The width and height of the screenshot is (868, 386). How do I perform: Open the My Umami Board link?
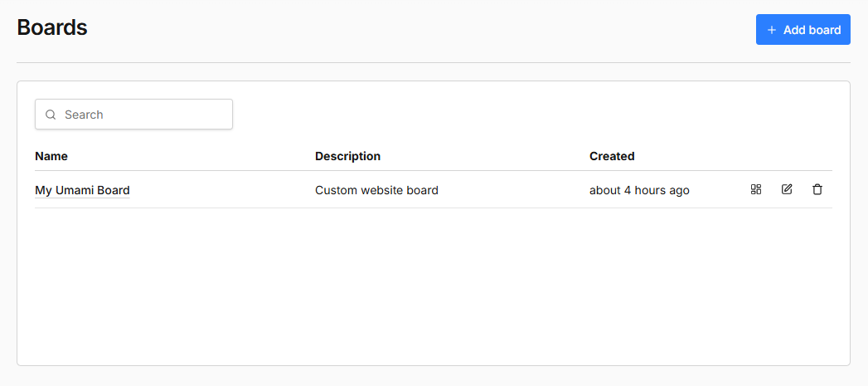(82, 190)
